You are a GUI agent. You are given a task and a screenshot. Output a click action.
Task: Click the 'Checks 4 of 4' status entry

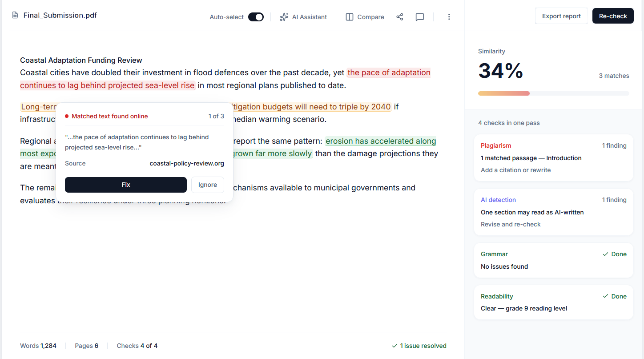coord(137,346)
